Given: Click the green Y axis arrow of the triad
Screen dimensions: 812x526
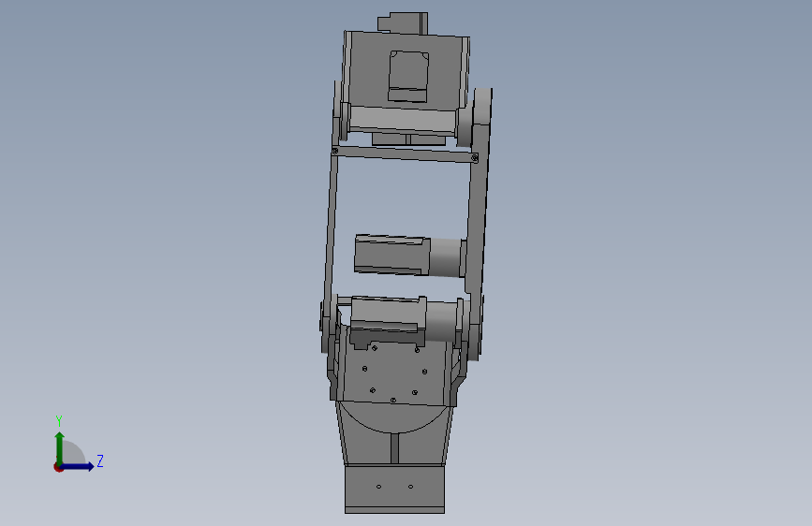Looking at the screenshot, I should (x=60, y=448).
